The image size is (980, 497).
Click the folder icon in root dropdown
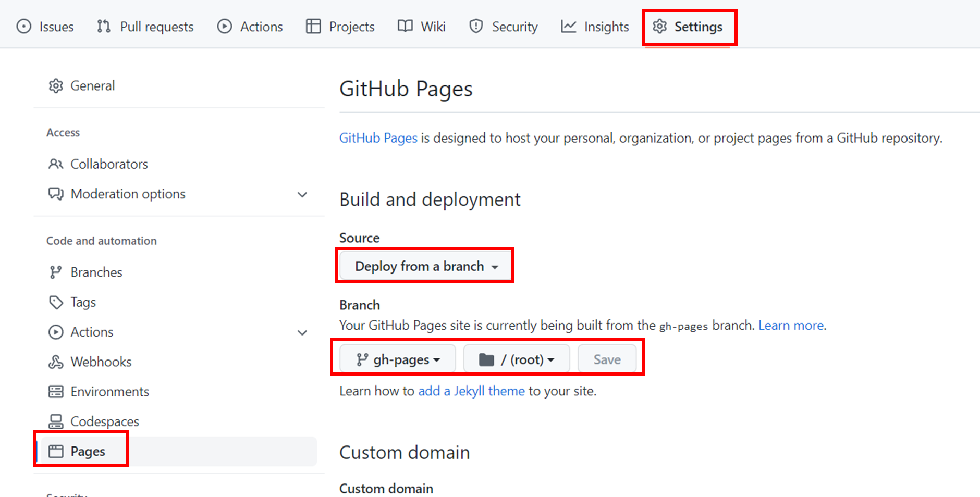(486, 359)
